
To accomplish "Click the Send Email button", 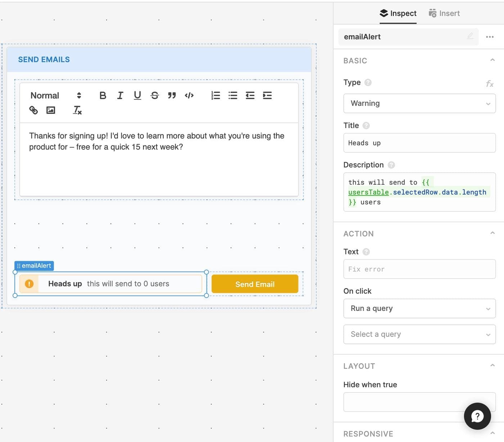I will (x=255, y=284).
